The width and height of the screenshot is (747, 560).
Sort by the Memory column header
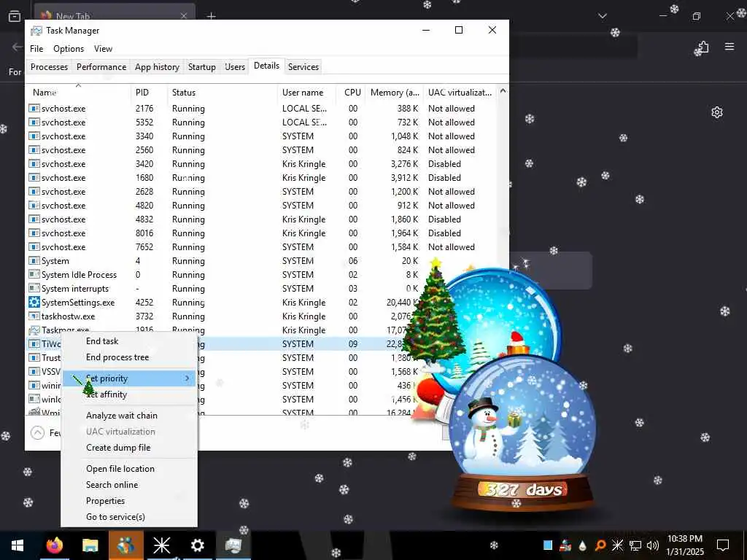(x=395, y=93)
